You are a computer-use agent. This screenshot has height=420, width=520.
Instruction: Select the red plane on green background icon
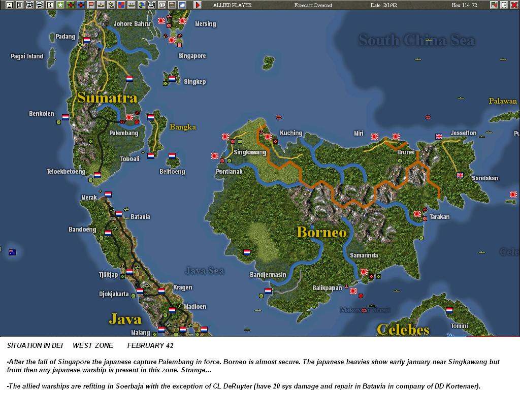tap(71, 5)
